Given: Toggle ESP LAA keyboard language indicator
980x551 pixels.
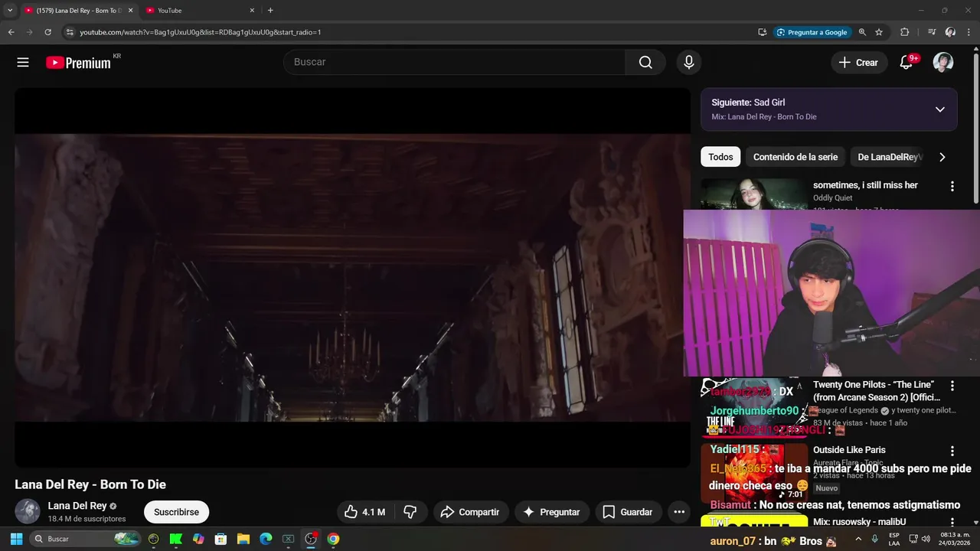Looking at the screenshot, I should pos(894,539).
